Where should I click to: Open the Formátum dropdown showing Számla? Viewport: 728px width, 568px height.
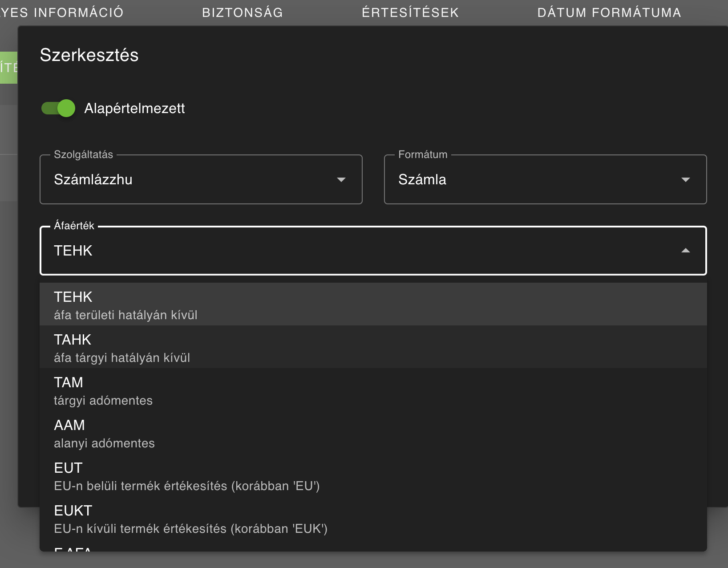coord(534,179)
